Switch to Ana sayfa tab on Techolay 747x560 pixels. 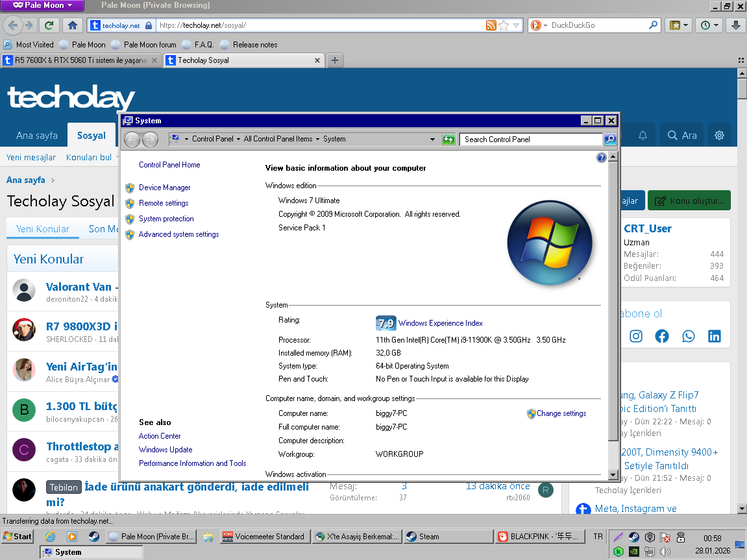tap(37, 135)
